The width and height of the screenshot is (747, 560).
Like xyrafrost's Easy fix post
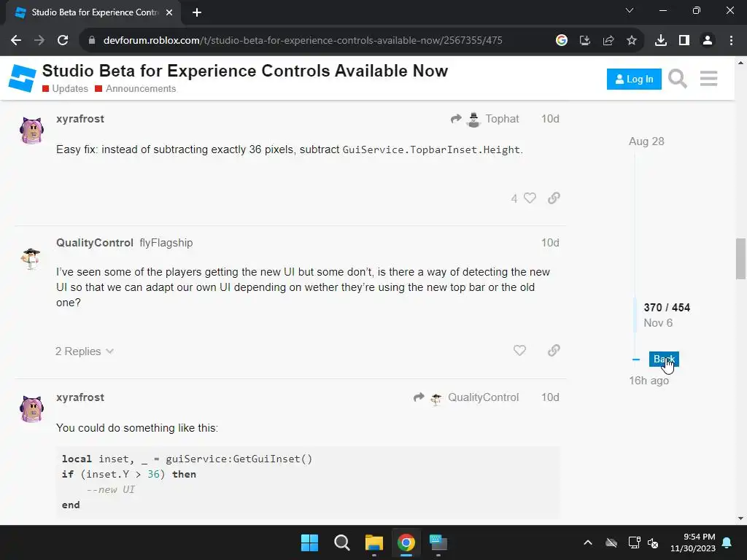(x=530, y=198)
